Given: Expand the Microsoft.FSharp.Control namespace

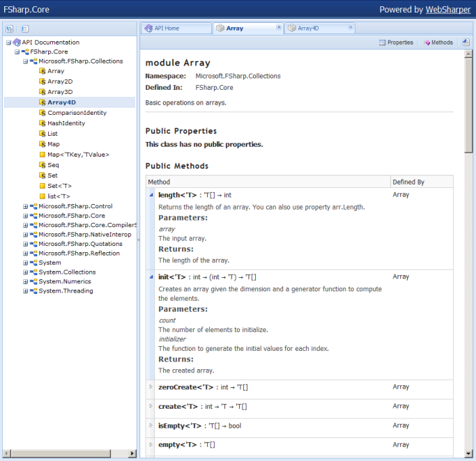Looking at the screenshot, I should click(x=26, y=206).
